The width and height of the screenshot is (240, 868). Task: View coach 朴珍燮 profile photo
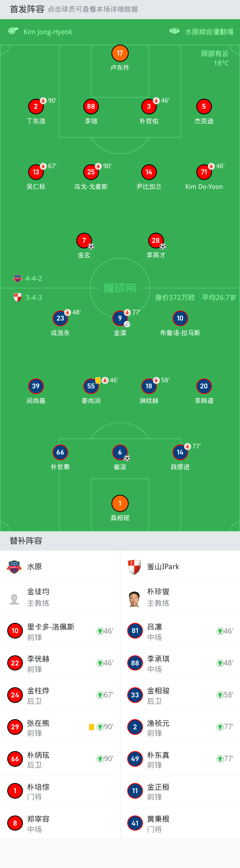[134, 599]
